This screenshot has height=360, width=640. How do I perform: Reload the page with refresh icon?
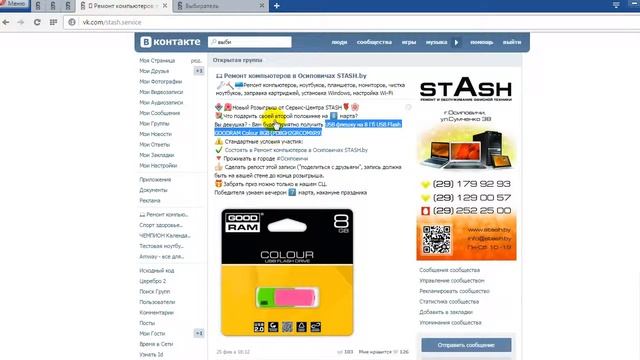pos(37,22)
